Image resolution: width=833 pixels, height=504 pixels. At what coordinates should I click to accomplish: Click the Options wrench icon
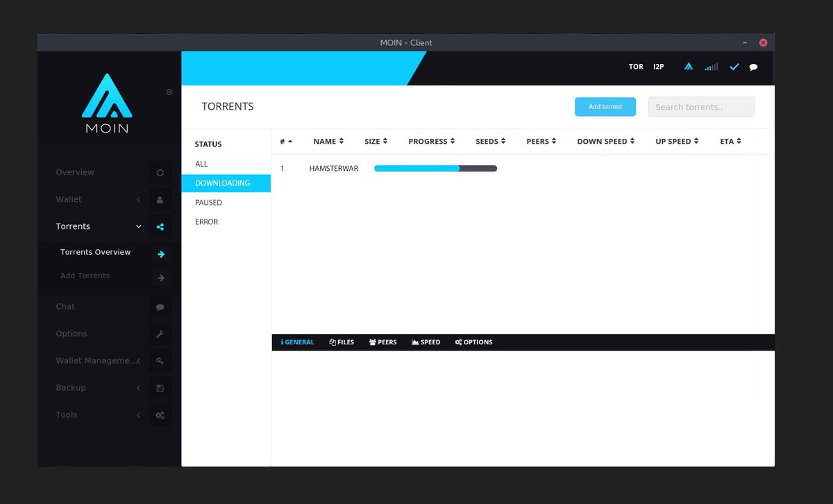click(x=160, y=334)
